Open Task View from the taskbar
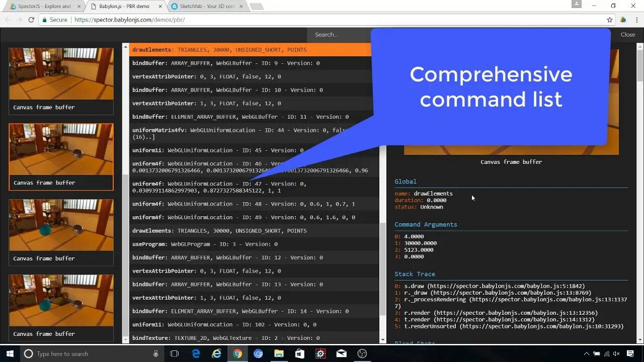This screenshot has height=362, width=644. point(174,353)
